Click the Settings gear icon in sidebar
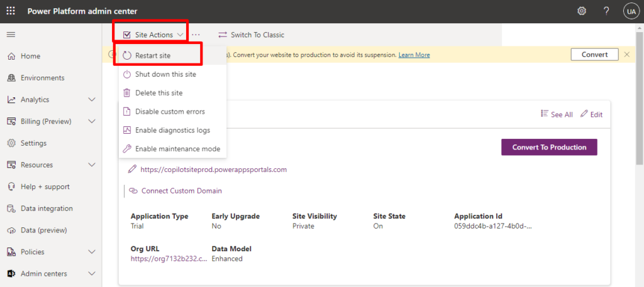 [11, 143]
